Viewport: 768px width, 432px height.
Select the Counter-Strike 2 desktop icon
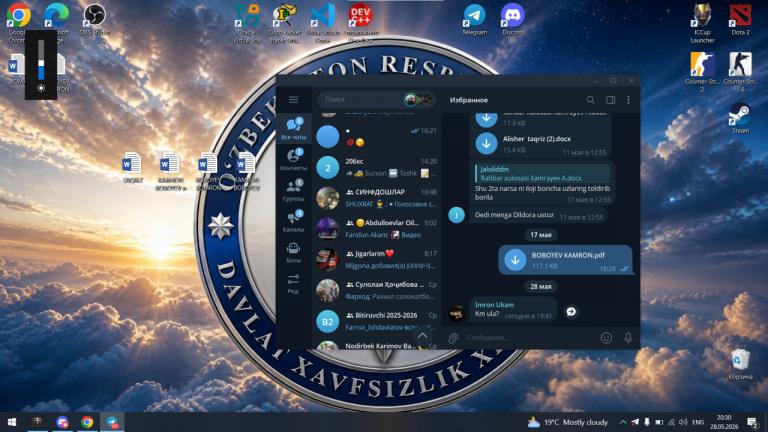702,72
